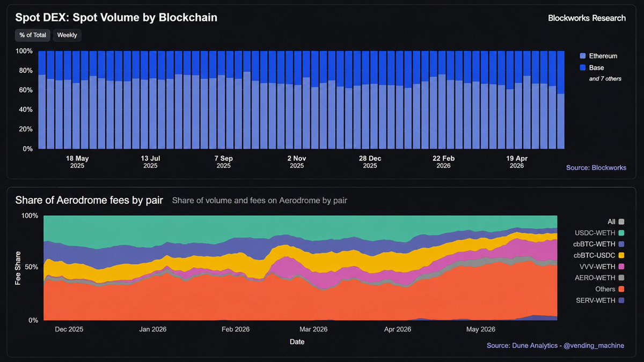The image size is (644, 362).
Task: Toggle the cbBTC-WETH legend entry
Action: [598, 244]
